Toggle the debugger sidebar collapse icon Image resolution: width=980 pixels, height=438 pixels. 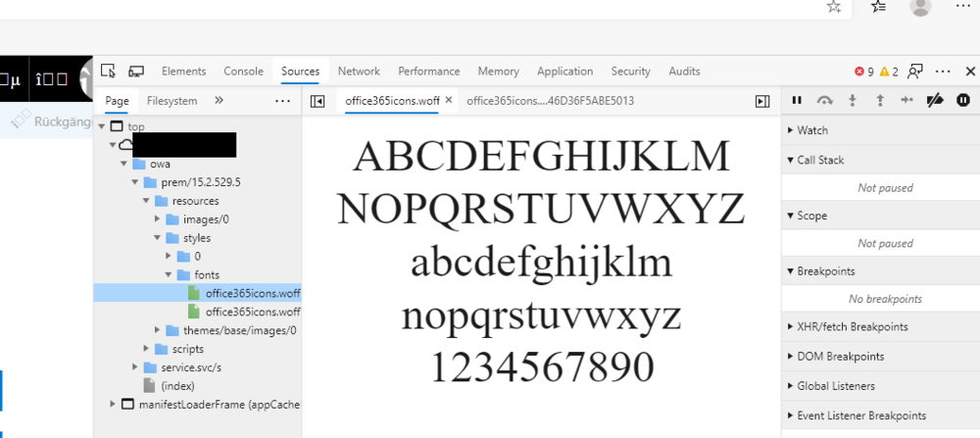coord(762,101)
